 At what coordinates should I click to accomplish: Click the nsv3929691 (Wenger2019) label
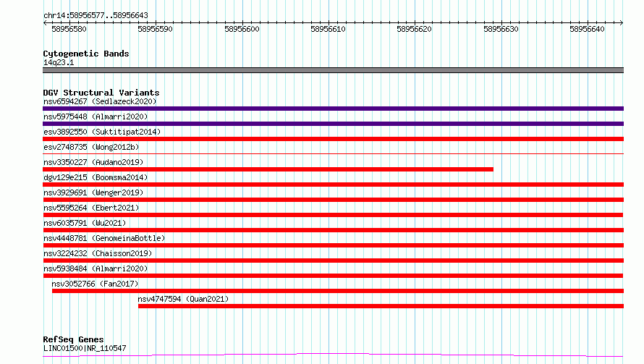(93, 192)
